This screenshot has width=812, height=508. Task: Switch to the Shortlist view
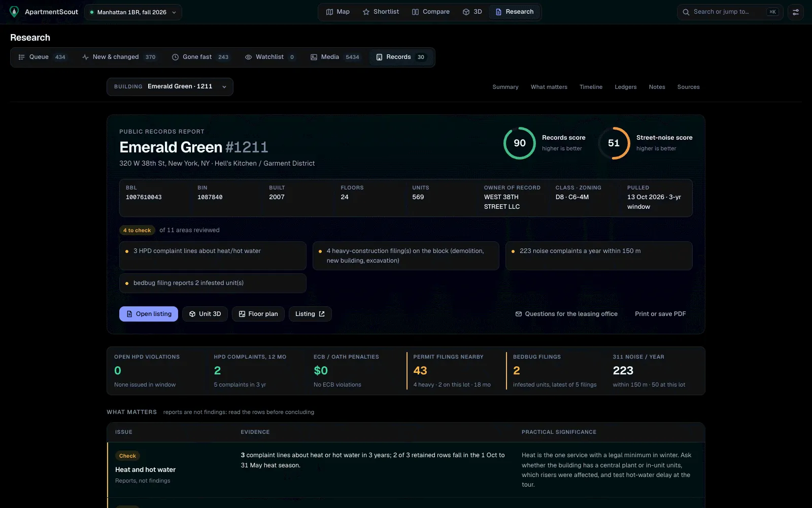[381, 12]
